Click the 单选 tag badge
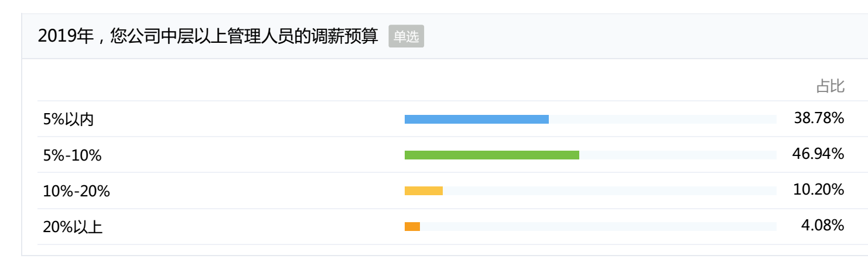The image size is (868, 272). 406,36
